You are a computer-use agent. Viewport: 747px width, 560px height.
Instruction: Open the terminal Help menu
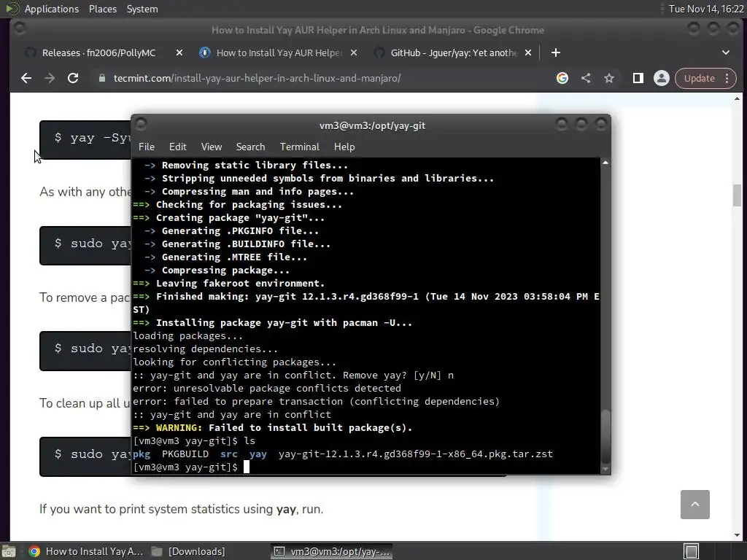(x=344, y=147)
